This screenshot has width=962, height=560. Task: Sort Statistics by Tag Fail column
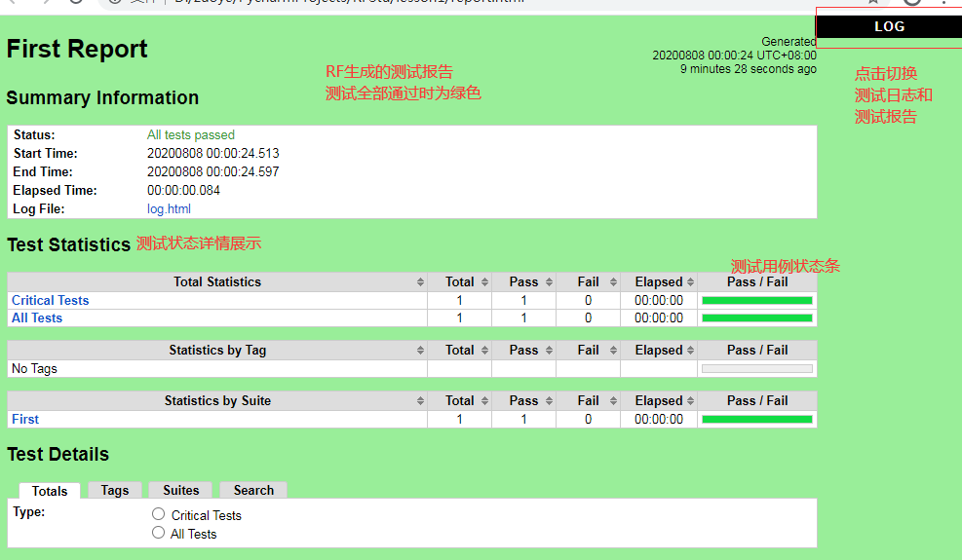pos(589,351)
